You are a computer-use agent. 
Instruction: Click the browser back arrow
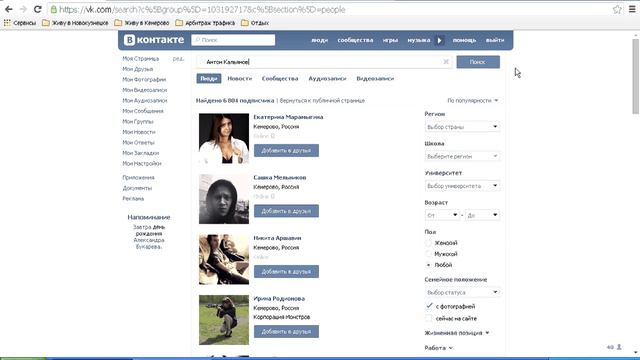[x=9, y=9]
